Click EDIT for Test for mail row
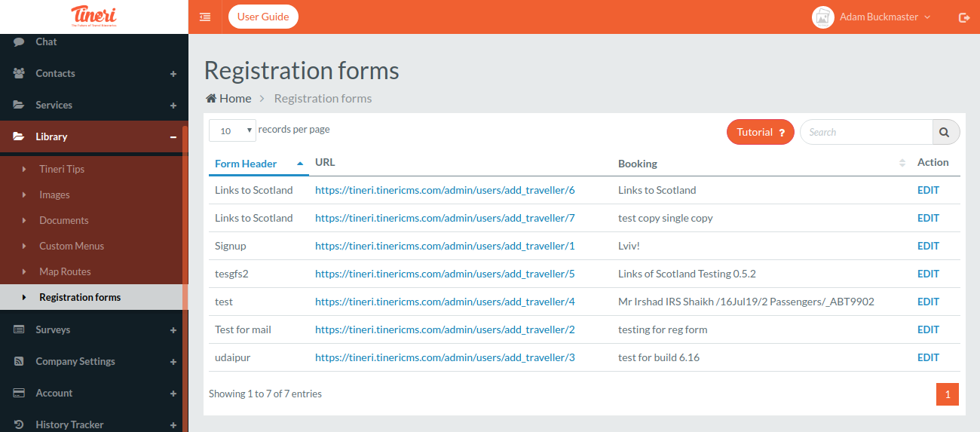Image resolution: width=980 pixels, height=432 pixels. pos(928,329)
